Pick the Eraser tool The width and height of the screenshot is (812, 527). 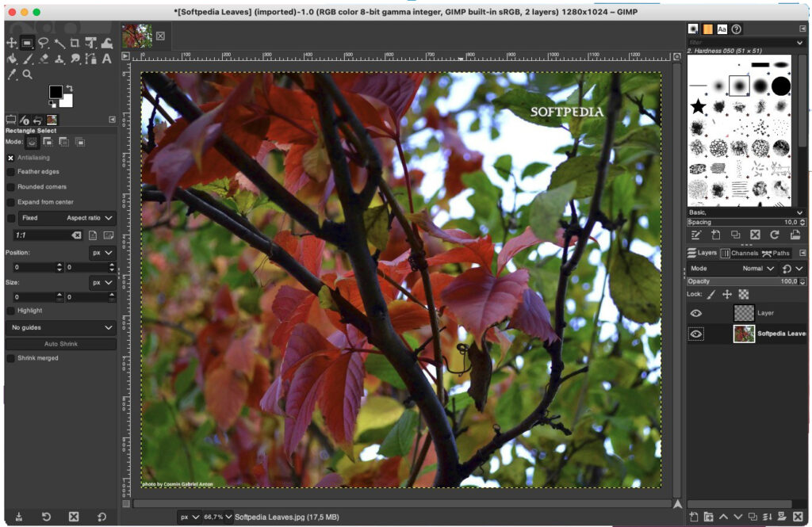point(43,59)
